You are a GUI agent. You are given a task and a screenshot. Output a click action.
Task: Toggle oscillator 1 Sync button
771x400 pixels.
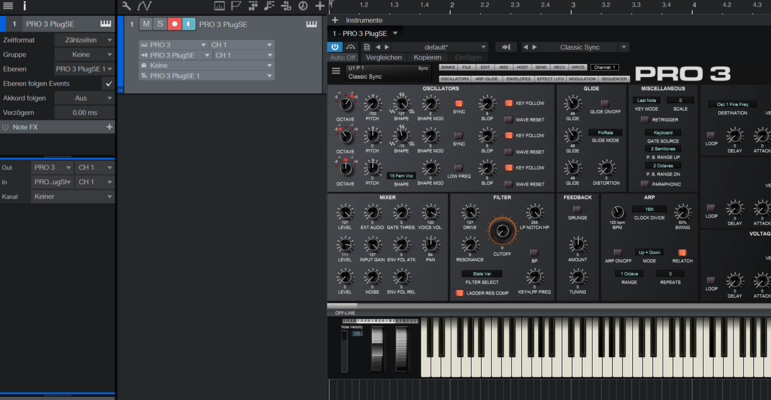459,103
